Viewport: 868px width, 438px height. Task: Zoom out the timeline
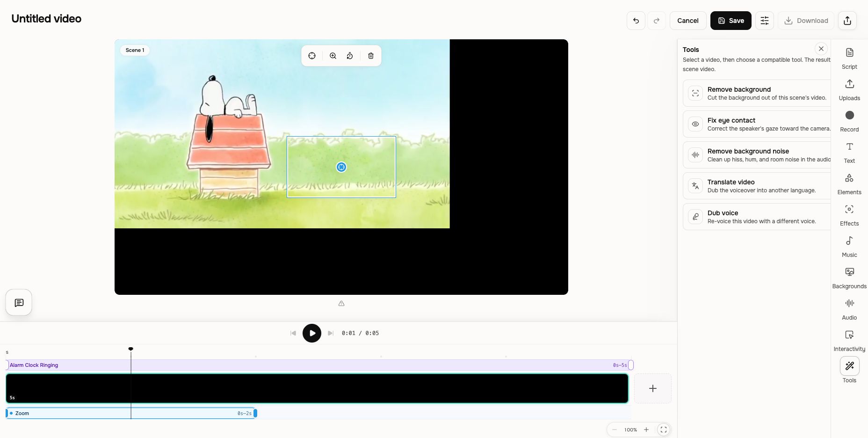tap(615, 430)
